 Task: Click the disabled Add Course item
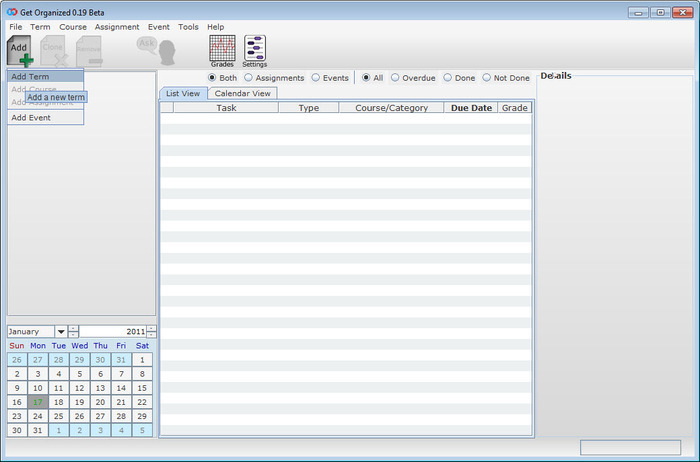[x=45, y=89]
